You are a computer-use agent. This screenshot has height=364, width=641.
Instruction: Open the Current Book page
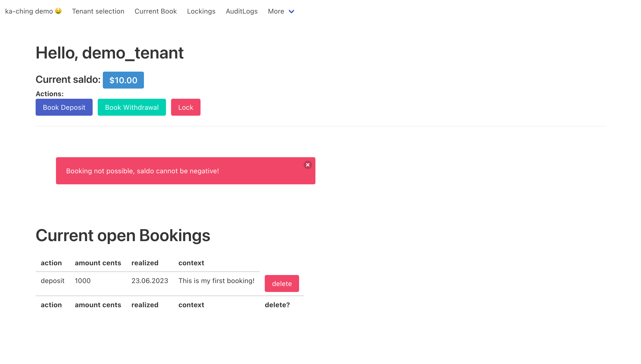click(x=156, y=11)
